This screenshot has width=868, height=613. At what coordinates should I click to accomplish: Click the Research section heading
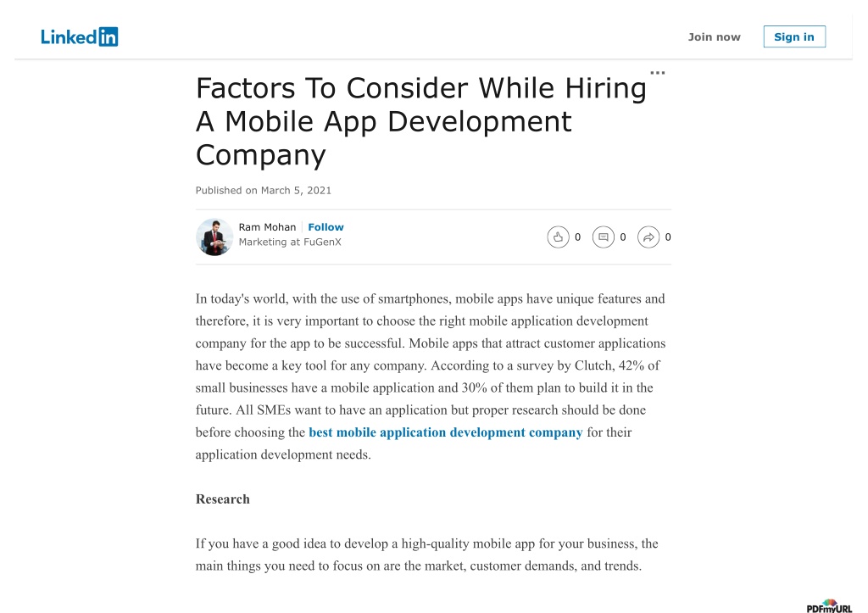(x=223, y=499)
